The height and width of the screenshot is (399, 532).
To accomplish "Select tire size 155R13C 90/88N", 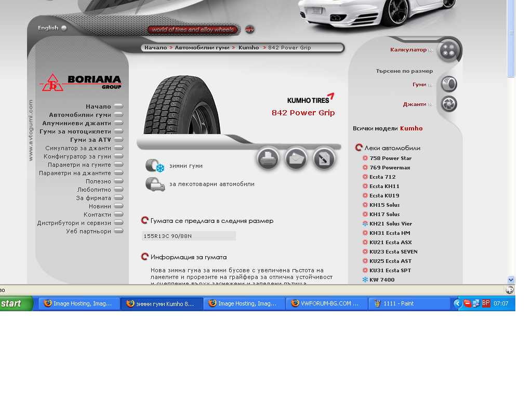I will point(188,236).
